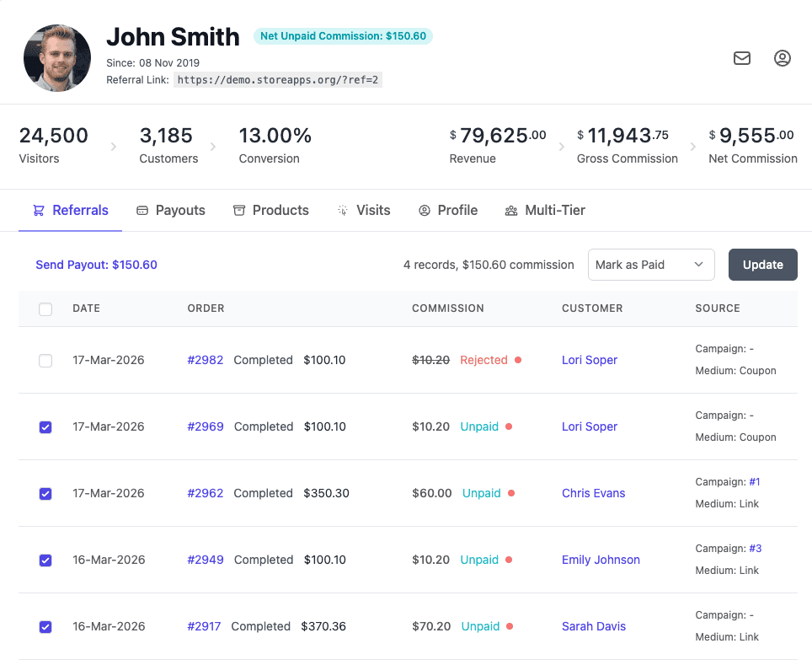Click the Rejected status on order #2982
The width and height of the screenshot is (812, 665).
483,360
